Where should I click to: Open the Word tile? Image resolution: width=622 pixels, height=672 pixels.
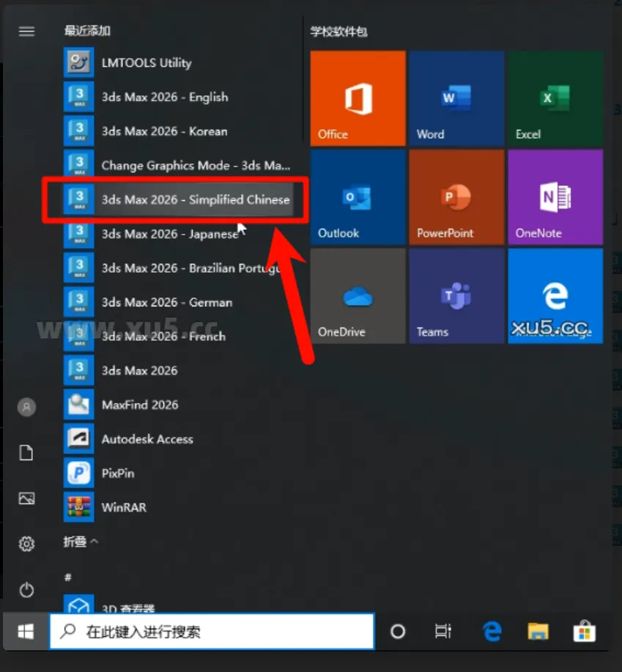(x=456, y=98)
